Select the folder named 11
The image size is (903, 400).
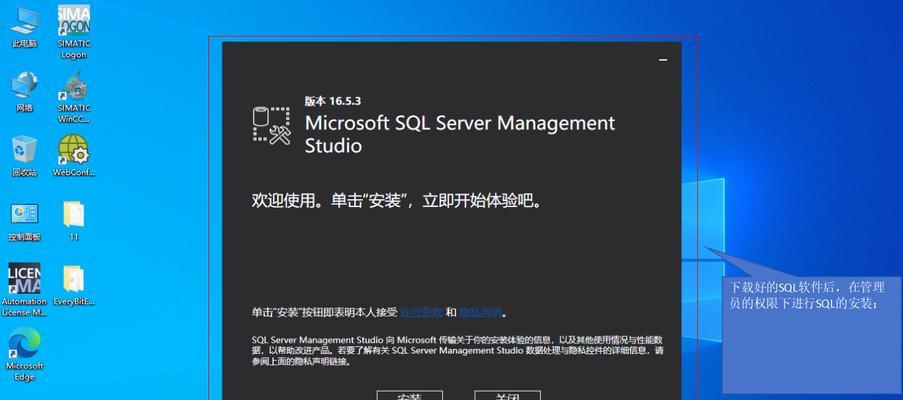tap(74, 221)
